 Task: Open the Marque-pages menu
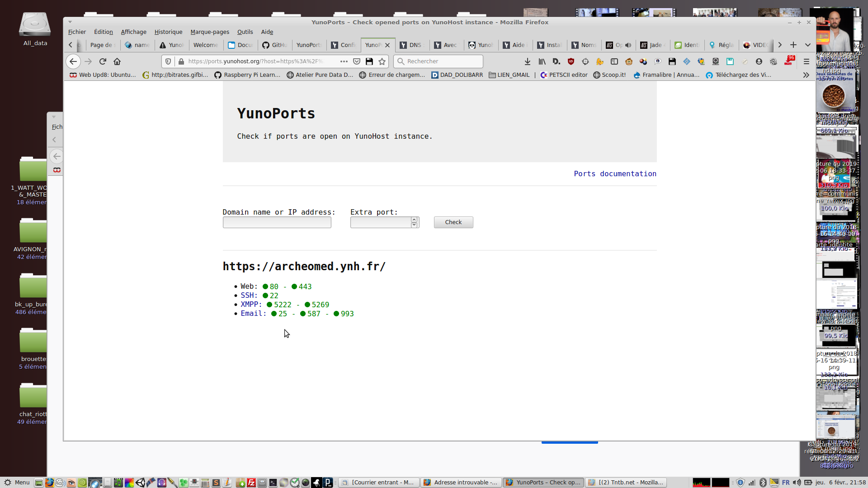209,32
